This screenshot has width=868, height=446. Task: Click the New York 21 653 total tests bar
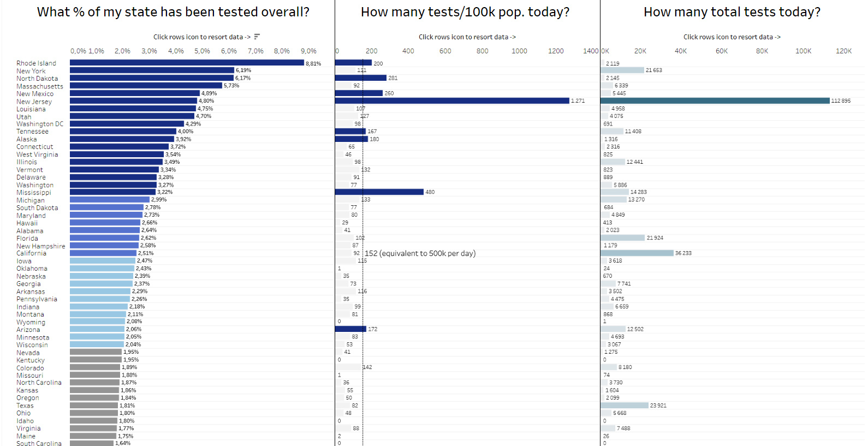pyautogui.click(x=622, y=70)
